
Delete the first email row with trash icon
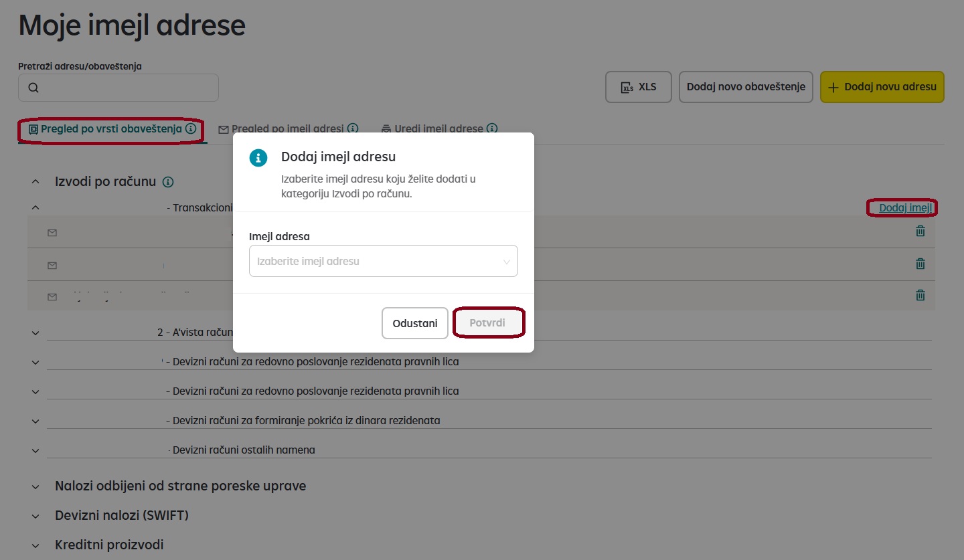point(920,231)
